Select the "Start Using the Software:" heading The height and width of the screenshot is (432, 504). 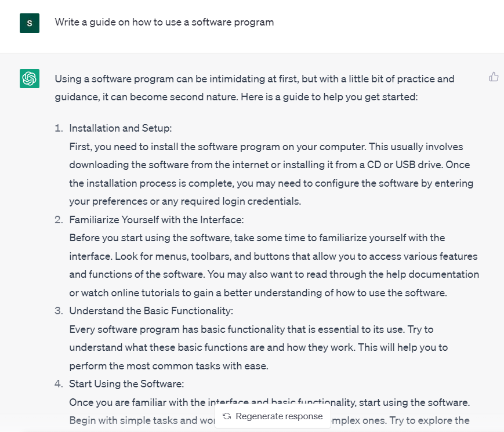[128, 384]
